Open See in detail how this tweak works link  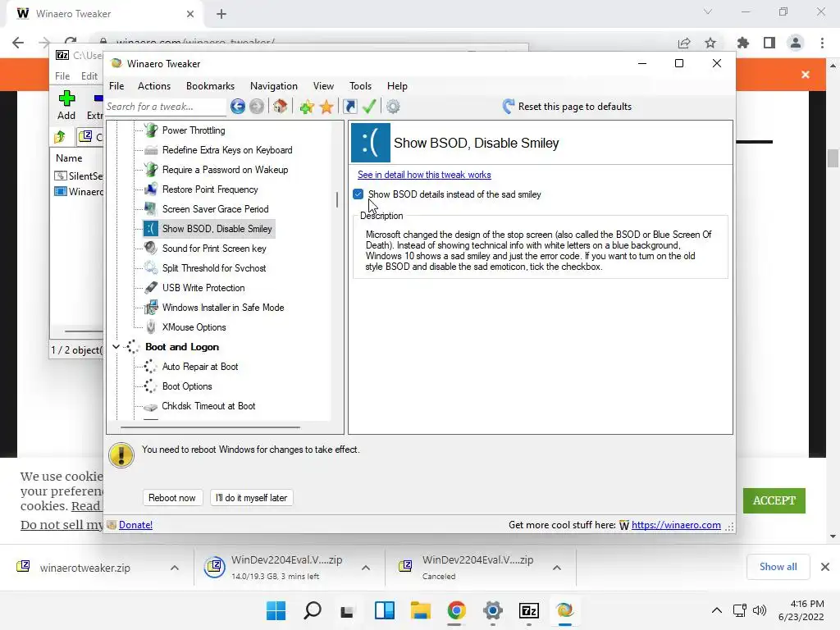click(424, 175)
